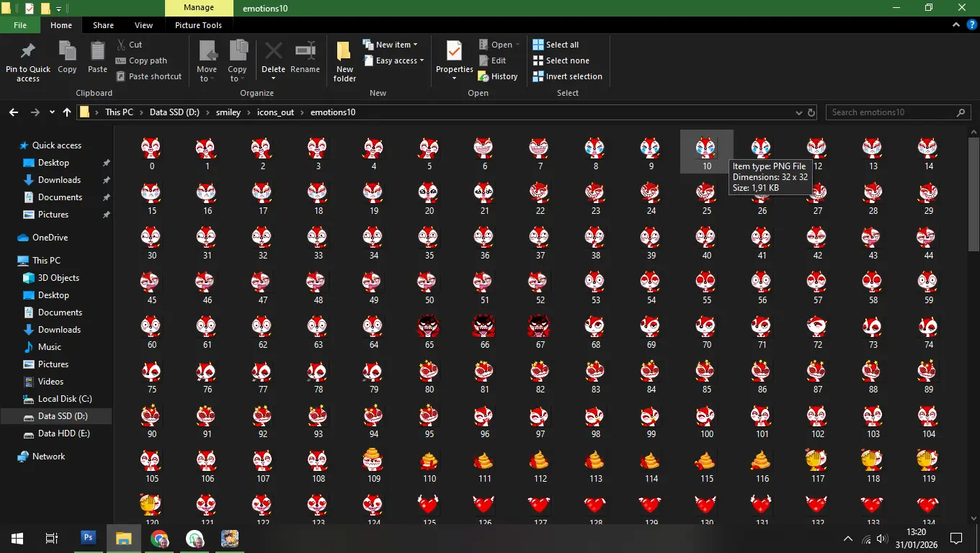Open Task View on the taskbar
Image resolution: width=980 pixels, height=553 pixels.
click(x=52, y=538)
